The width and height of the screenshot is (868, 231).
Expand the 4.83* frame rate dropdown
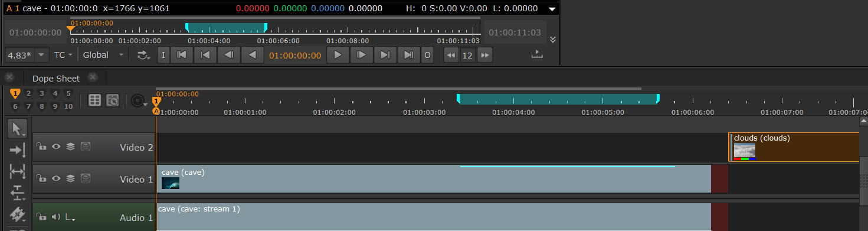26,55
